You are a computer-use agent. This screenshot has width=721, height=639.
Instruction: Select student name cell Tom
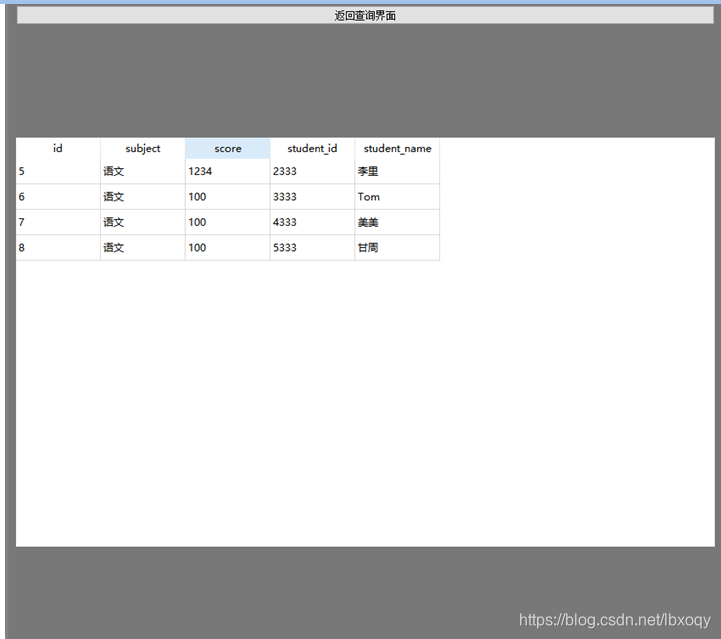[x=397, y=197]
